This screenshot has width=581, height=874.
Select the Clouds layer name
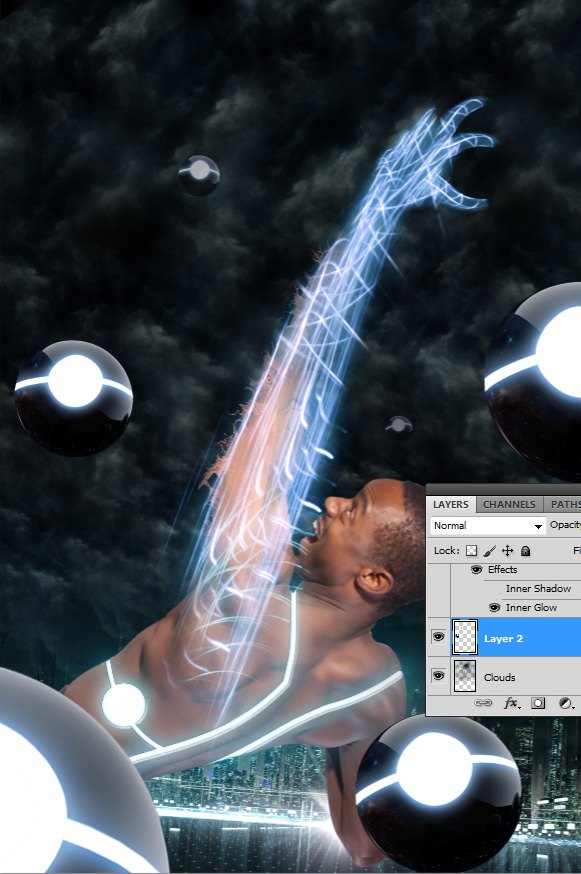(x=500, y=677)
